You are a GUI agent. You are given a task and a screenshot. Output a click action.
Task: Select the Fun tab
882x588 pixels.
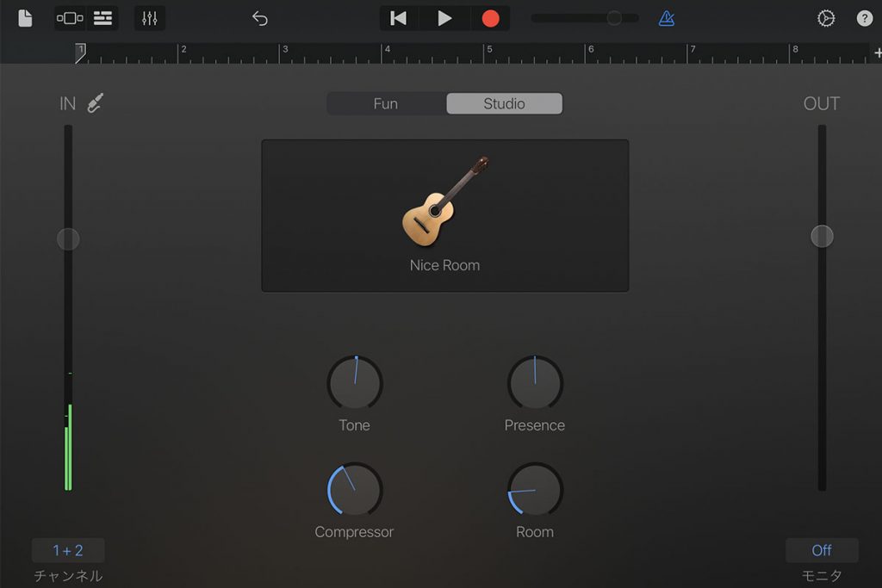[x=386, y=103]
